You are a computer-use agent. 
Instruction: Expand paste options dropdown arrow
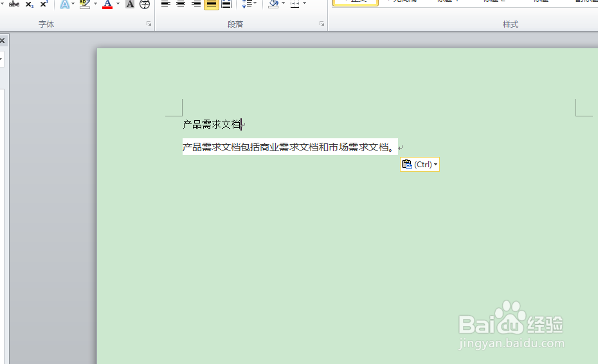[435, 165]
